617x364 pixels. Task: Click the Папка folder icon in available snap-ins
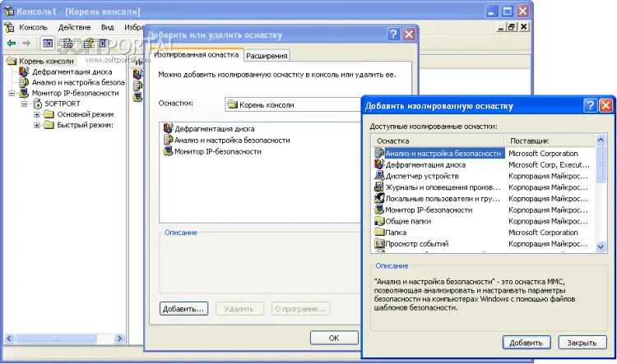tap(379, 233)
